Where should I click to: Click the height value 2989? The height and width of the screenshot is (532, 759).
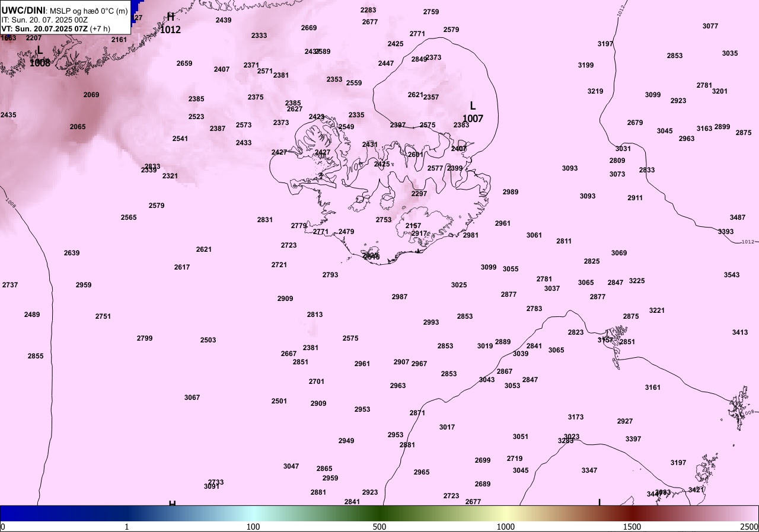pyautogui.click(x=511, y=192)
